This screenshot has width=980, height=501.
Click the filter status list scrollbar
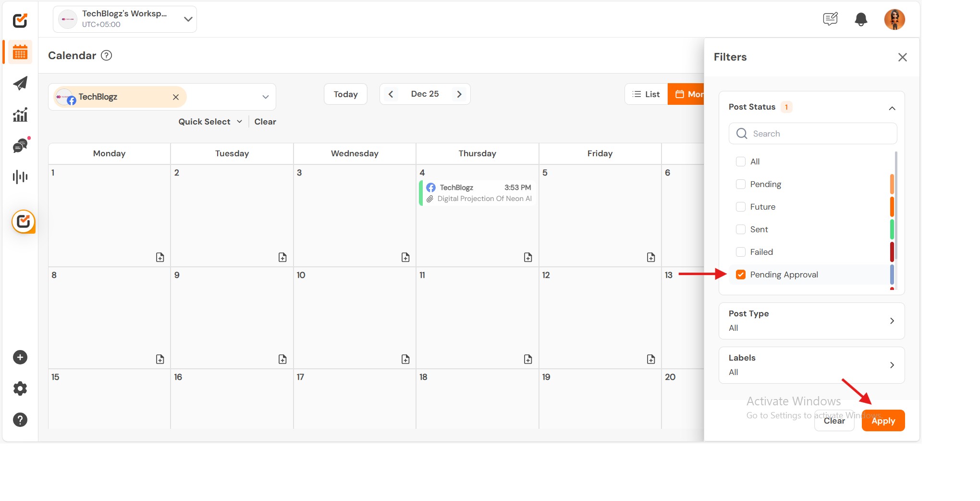896,207
